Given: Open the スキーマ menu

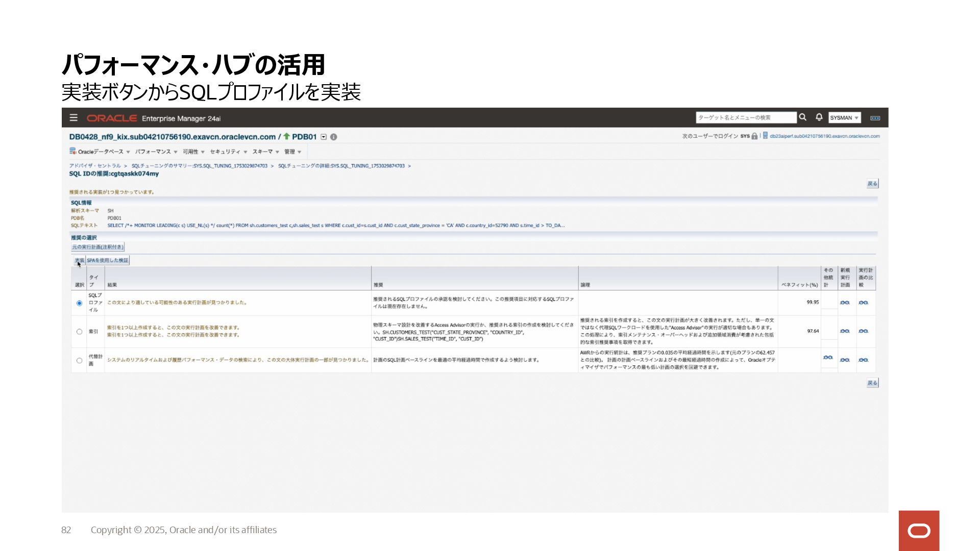Looking at the screenshot, I should pyautogui.click(x=265, y=152).
